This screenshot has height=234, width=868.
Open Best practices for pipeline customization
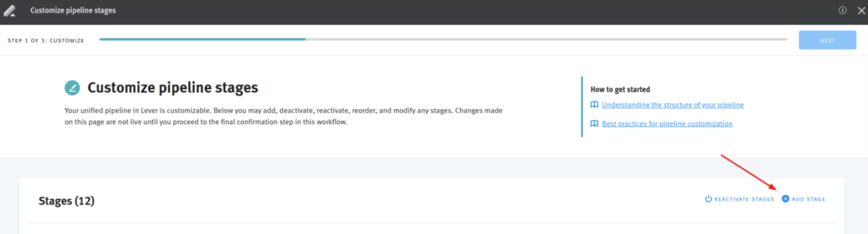[667, 123]
